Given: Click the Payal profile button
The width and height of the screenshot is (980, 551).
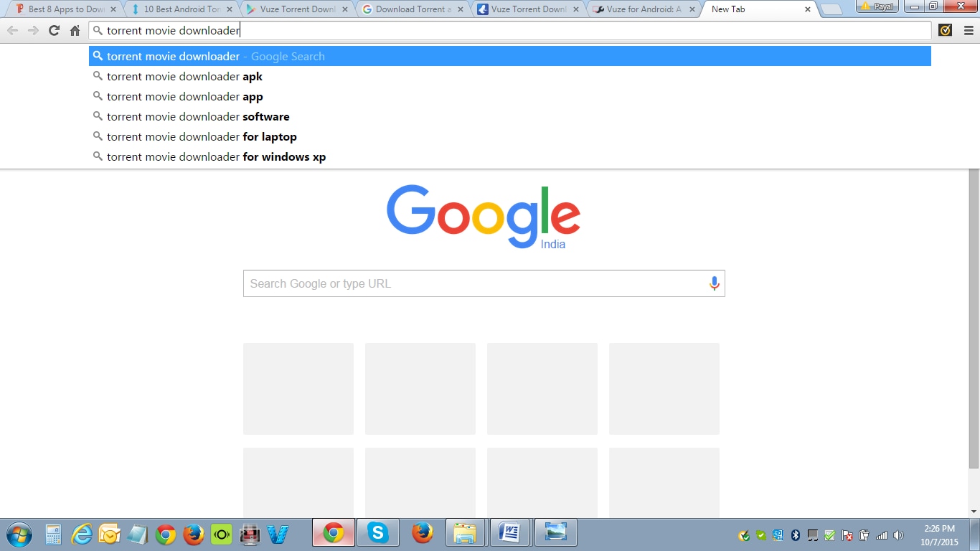Looking at the screenshot, I should click(x=878, y=6).
